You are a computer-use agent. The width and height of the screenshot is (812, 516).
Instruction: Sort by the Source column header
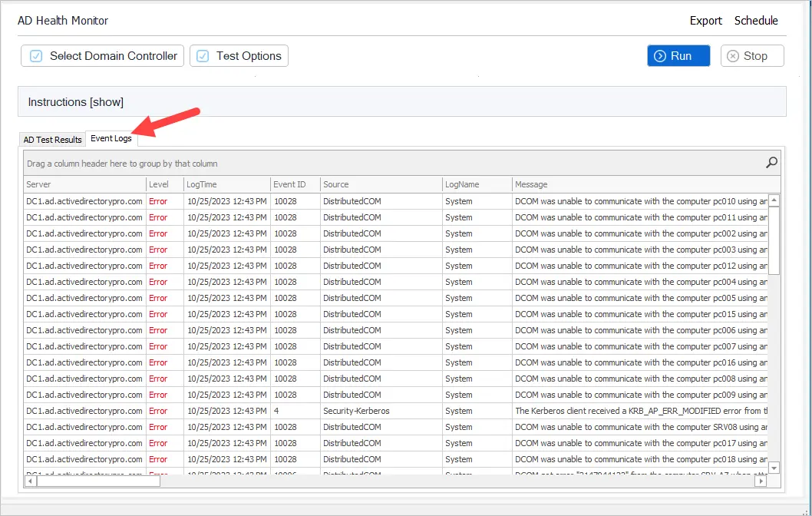point(381,184)
